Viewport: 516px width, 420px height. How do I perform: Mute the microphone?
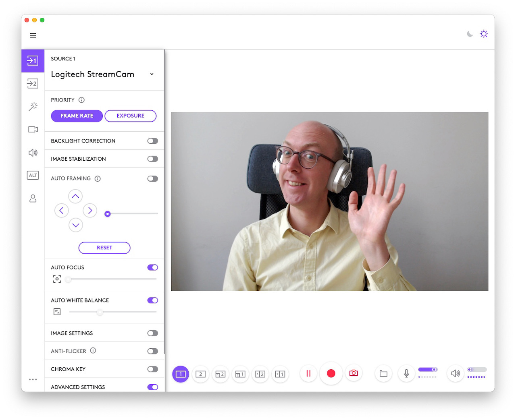(406, 374)
